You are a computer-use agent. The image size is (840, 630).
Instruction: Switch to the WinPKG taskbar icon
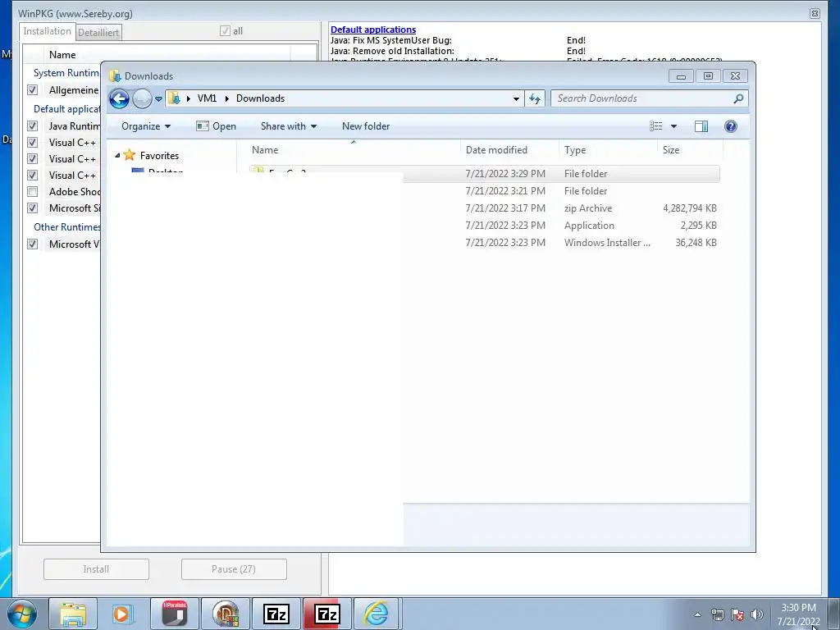226,614
